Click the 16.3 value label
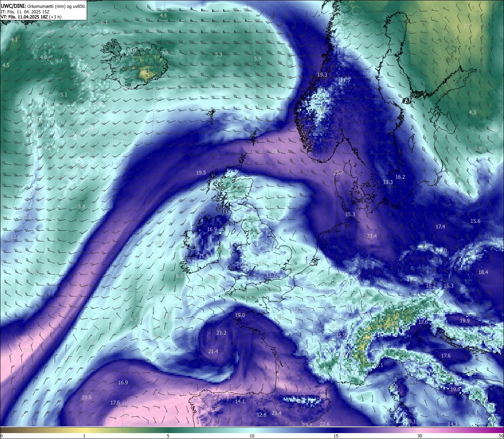This screenshot has width=504, height=439. (x=448, y=285)
